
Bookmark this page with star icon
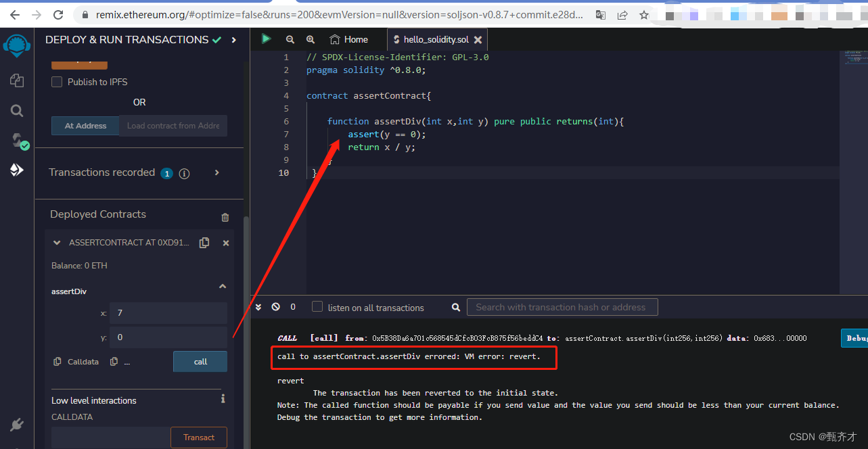click(644, 14)
